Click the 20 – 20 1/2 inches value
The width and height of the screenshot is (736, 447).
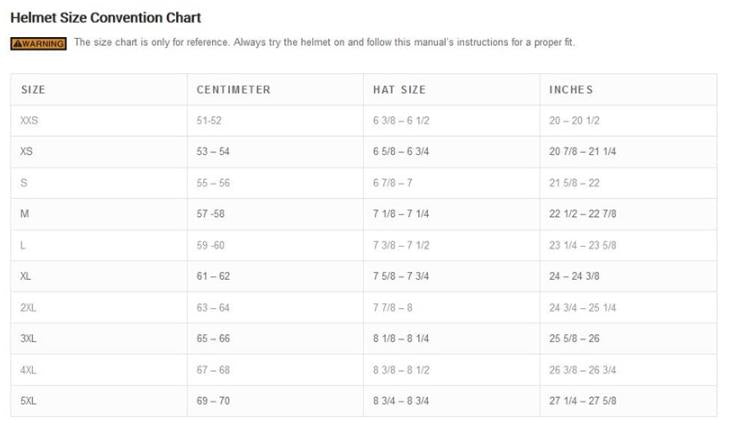[574, 120]
